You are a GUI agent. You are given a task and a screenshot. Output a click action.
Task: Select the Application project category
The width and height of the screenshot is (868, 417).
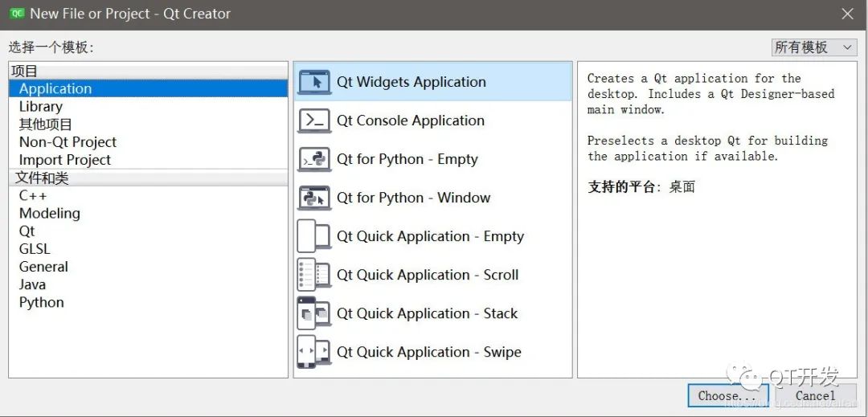[x=149, y=88]
